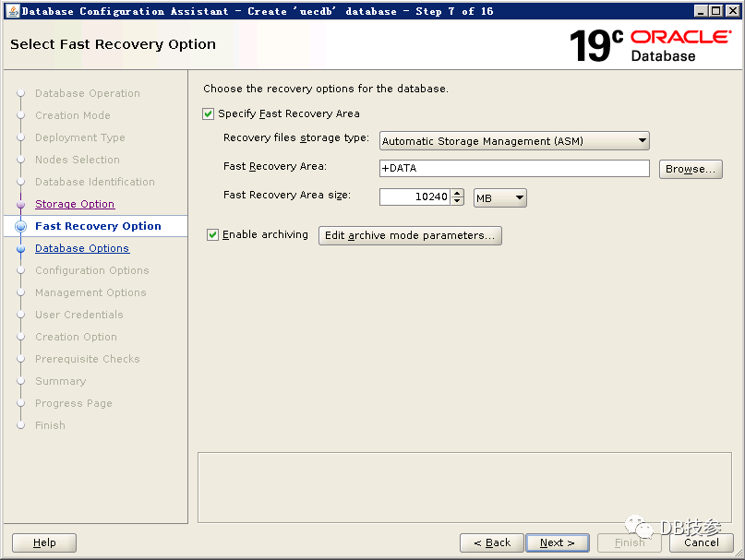Click Browse button for recovery area
The width and height of the screenshot is (745, 560).
[x=690, y=169]
